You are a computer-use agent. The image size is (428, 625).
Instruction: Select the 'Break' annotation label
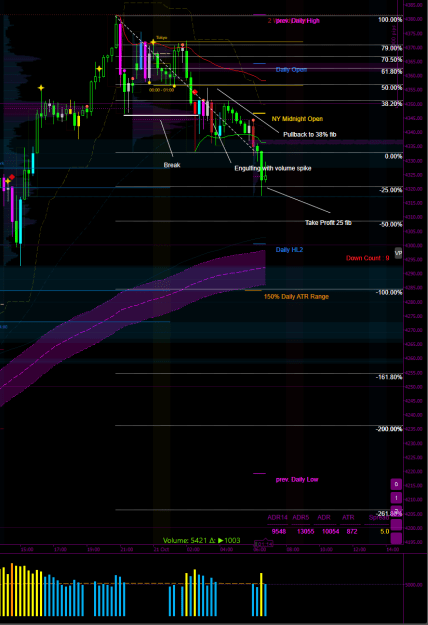pos(172,165)
